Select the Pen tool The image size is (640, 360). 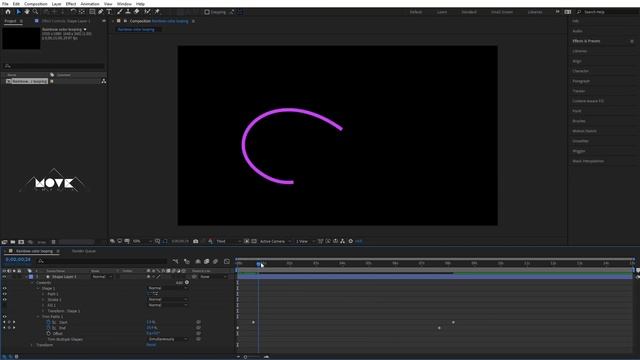click(101, 12)
